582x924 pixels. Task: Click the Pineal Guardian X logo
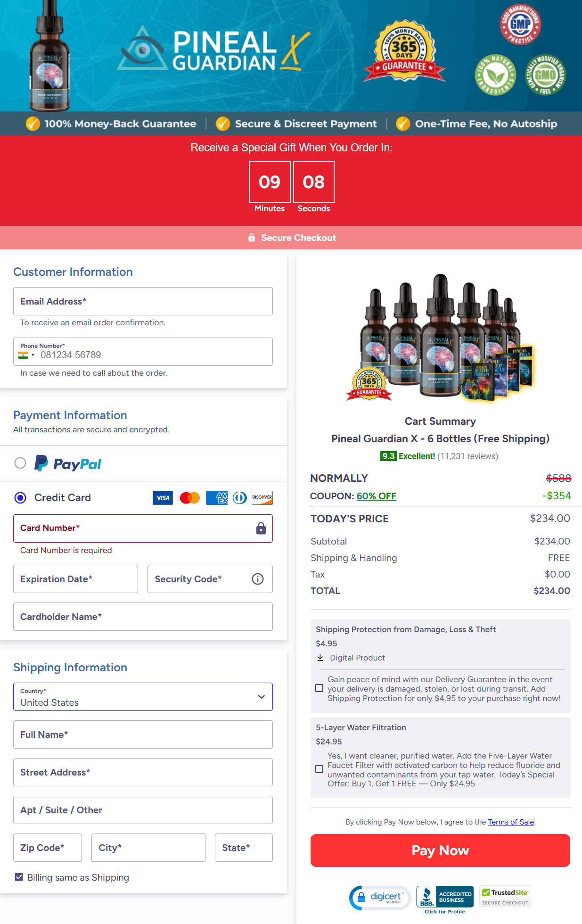click(213, 50)
